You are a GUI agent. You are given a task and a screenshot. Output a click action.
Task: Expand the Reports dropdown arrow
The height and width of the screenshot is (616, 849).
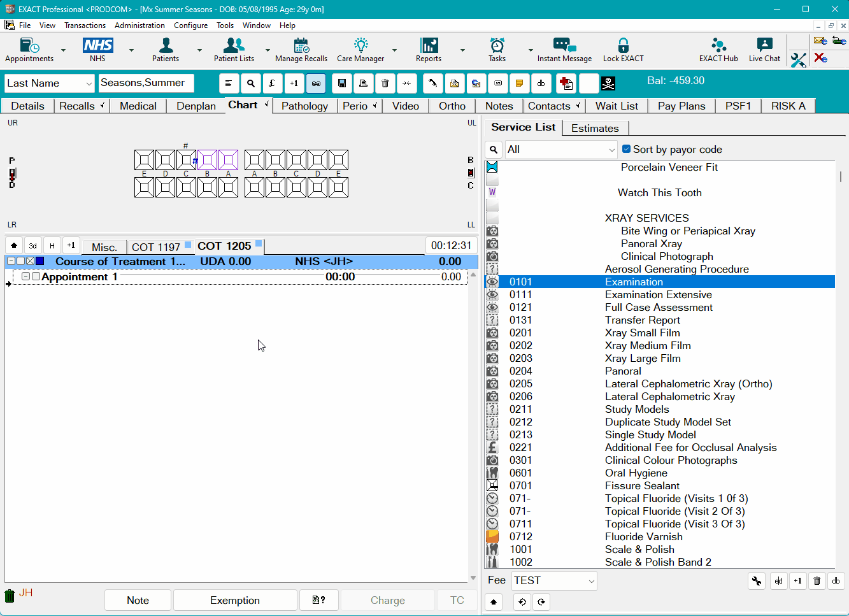[462, 50]
